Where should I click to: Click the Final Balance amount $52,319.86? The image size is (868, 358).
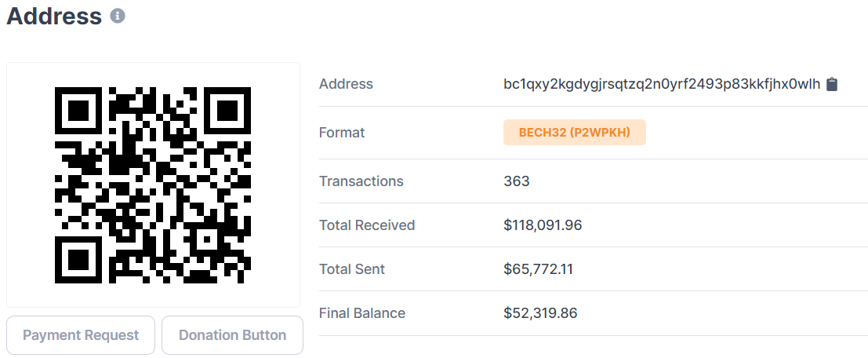540,313
